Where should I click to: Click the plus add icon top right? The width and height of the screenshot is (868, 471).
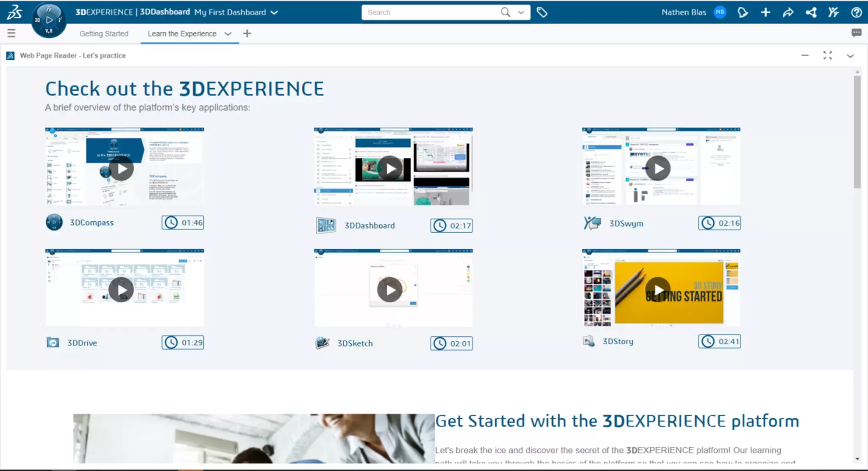click(765, 12)
